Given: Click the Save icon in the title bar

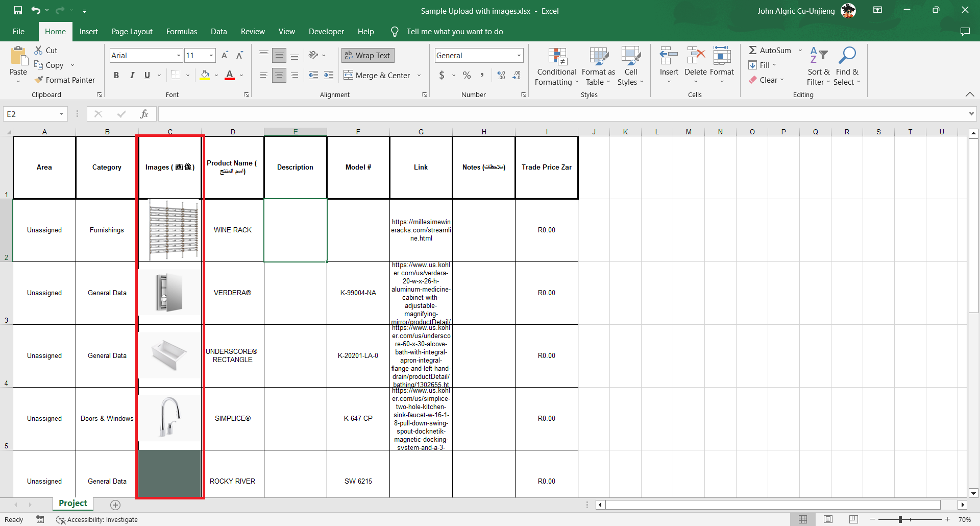Looking at the screenshot, I should click(18, 10).
